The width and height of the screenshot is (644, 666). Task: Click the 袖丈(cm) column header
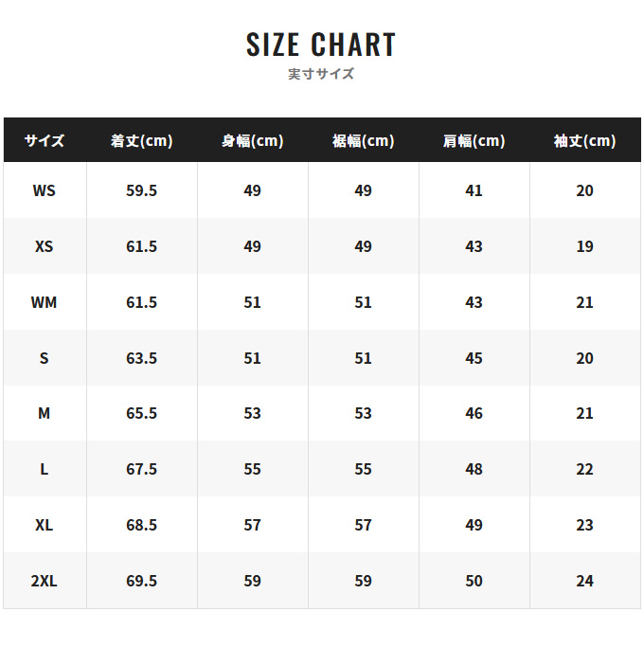click(584, 141)
